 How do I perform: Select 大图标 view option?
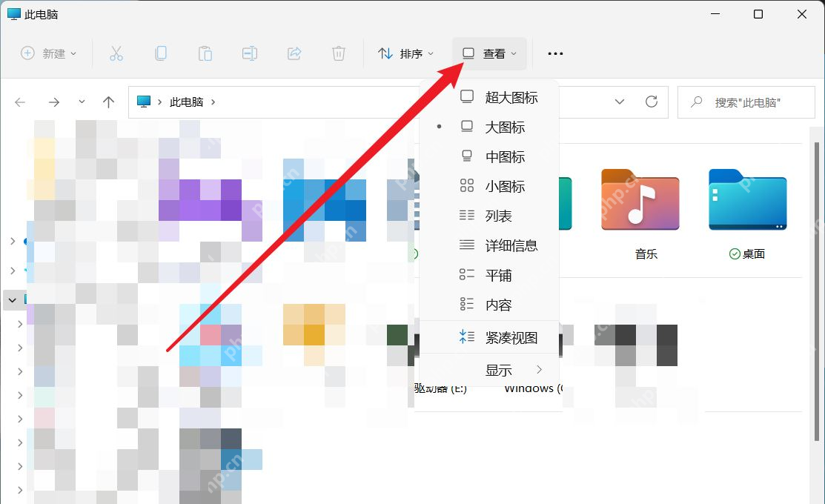(488, 127)
